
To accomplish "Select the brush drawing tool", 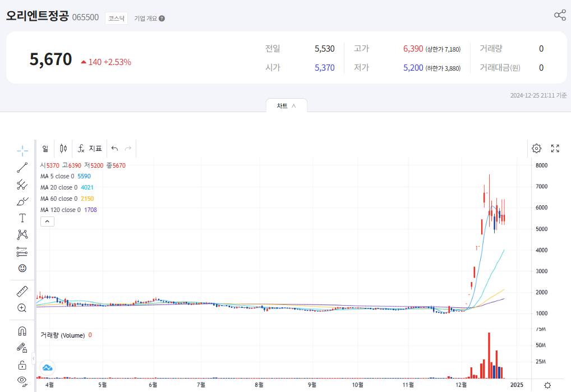I will [22, 201].
